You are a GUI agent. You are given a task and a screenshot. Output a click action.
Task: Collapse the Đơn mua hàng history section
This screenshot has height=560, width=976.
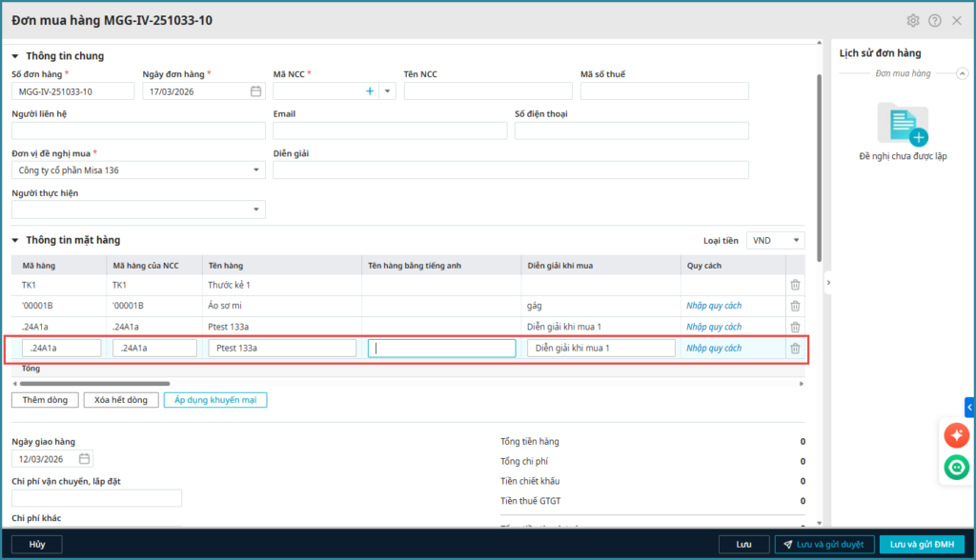coord(962,73)
